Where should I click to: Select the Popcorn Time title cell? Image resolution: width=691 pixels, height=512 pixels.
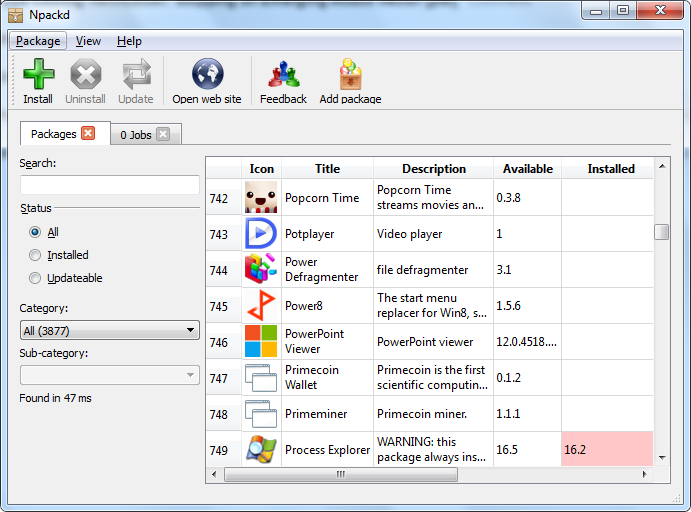(x=327, y=197)
